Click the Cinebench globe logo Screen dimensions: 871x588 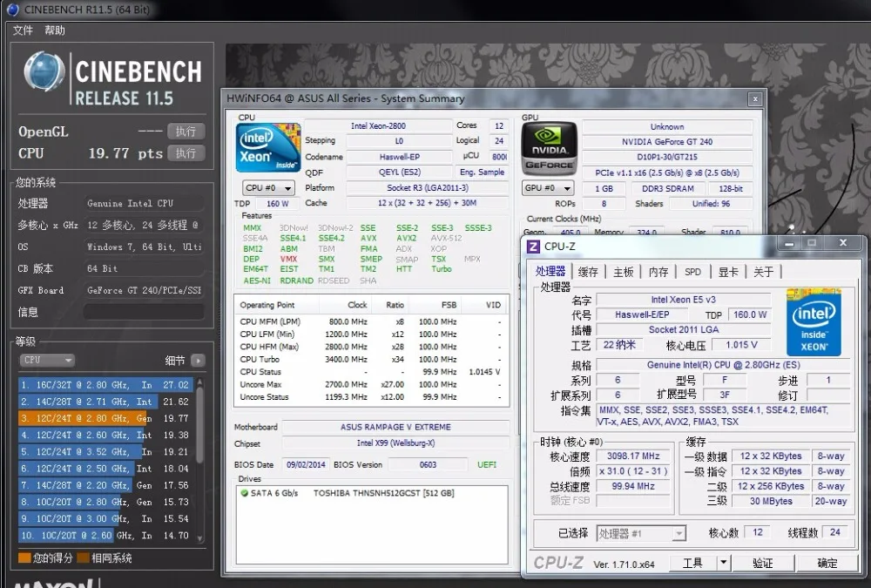[x=44, y=71]
